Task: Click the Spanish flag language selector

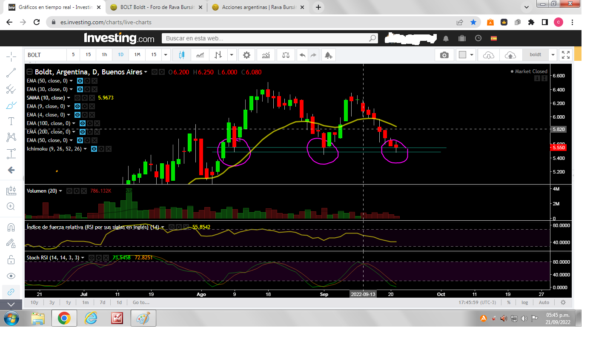Action: (x=494, y=38)
